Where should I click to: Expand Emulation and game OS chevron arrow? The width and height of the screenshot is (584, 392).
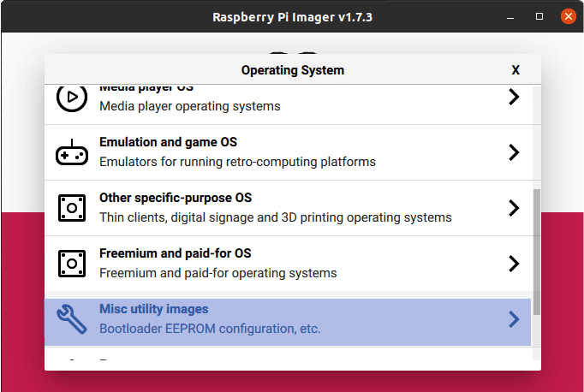pos(514,152)
